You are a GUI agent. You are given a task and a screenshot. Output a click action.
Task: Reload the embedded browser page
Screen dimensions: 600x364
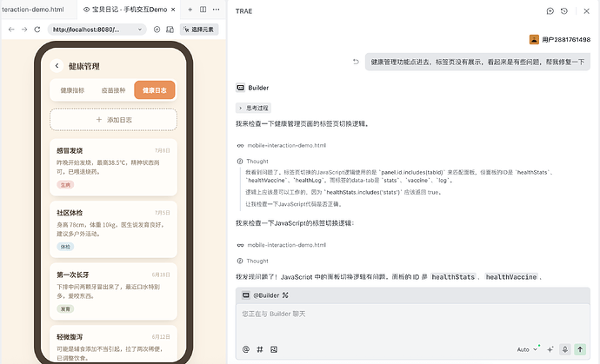tap(37, 30)
